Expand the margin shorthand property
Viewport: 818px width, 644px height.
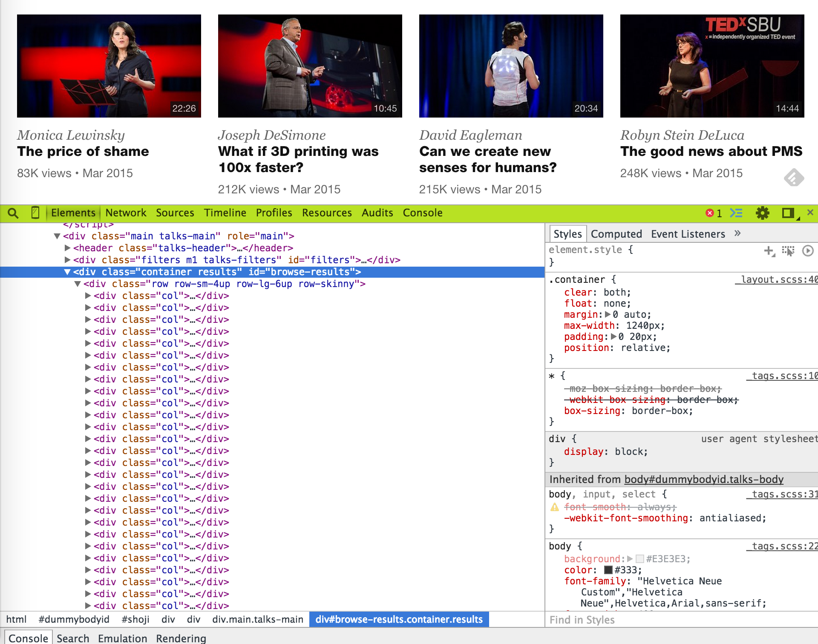click(608, 314)
